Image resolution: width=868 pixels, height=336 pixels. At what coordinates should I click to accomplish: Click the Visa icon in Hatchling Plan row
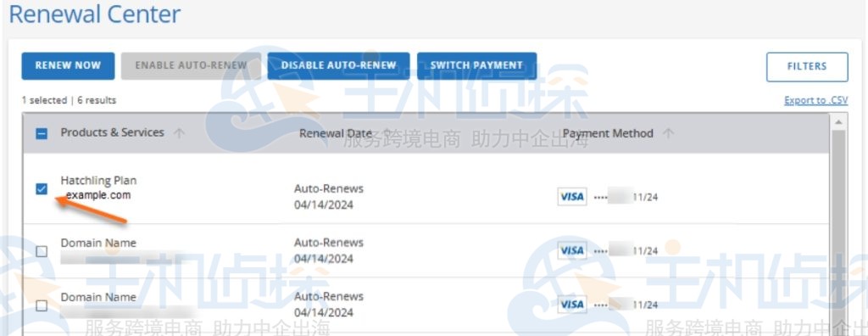(572, 197)
